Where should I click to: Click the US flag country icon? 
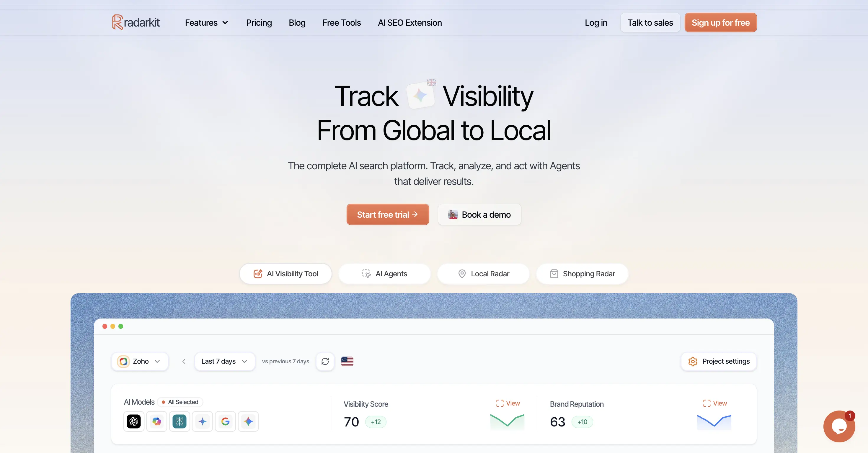pyautogui.click(x=347, y=362)
